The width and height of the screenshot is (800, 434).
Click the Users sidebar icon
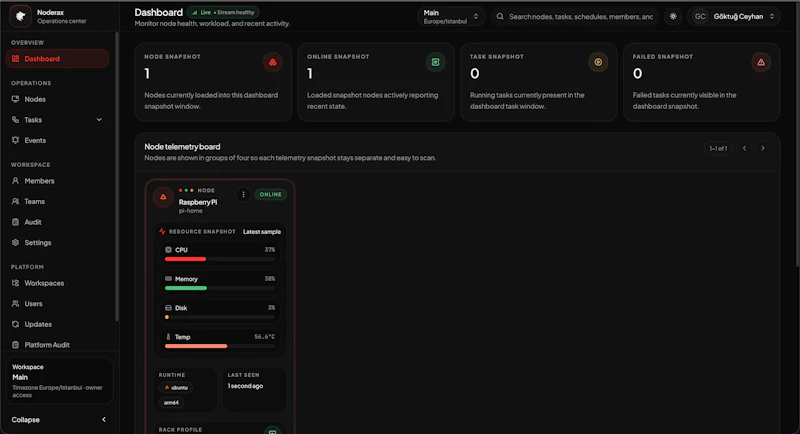click(x=15, y=303)
